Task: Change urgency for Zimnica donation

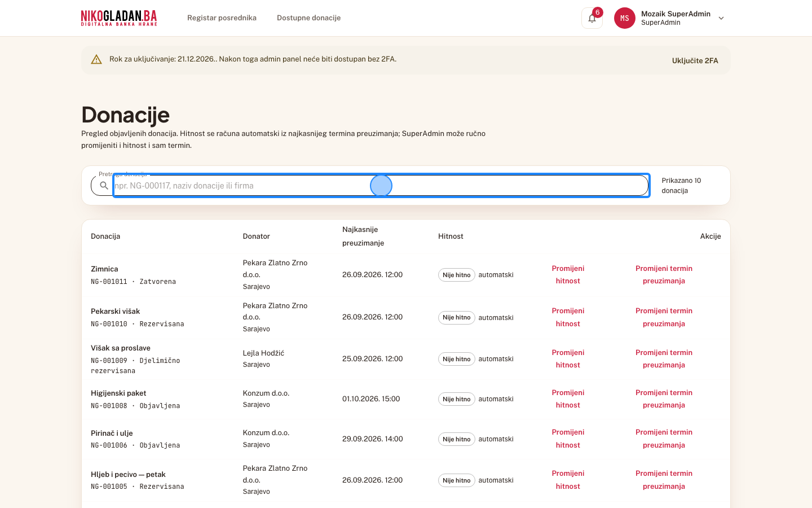Action: tap(568, 275)
